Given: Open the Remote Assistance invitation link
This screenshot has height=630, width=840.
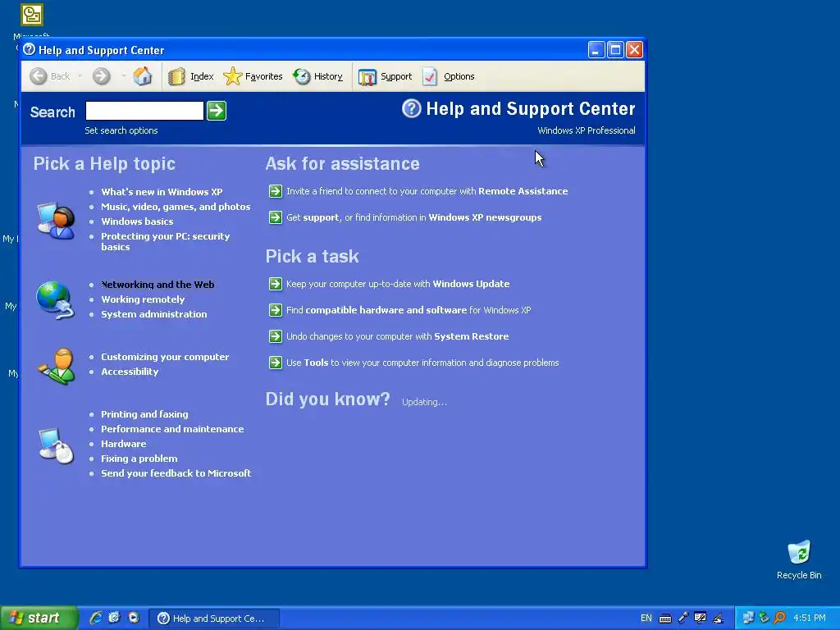Looking at the screenshot, I should click(427, 191).
